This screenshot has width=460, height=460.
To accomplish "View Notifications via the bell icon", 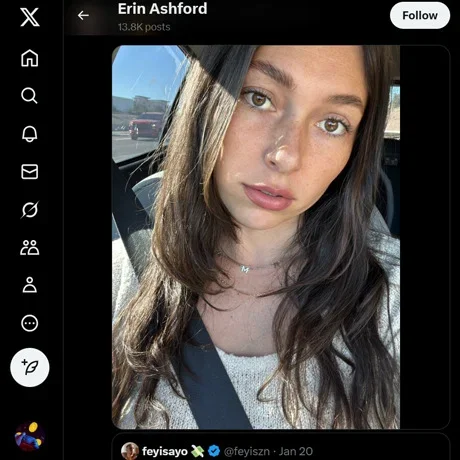I will click(x=30, y=134).
